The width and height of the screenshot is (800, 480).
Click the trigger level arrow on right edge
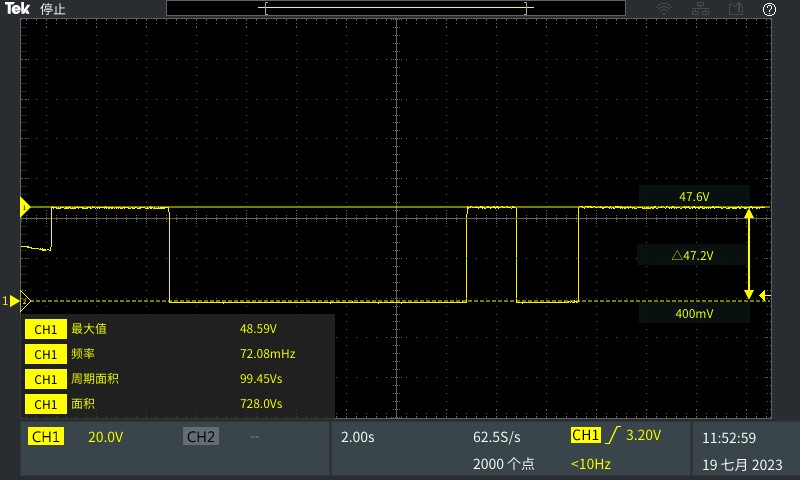(764, 295)
